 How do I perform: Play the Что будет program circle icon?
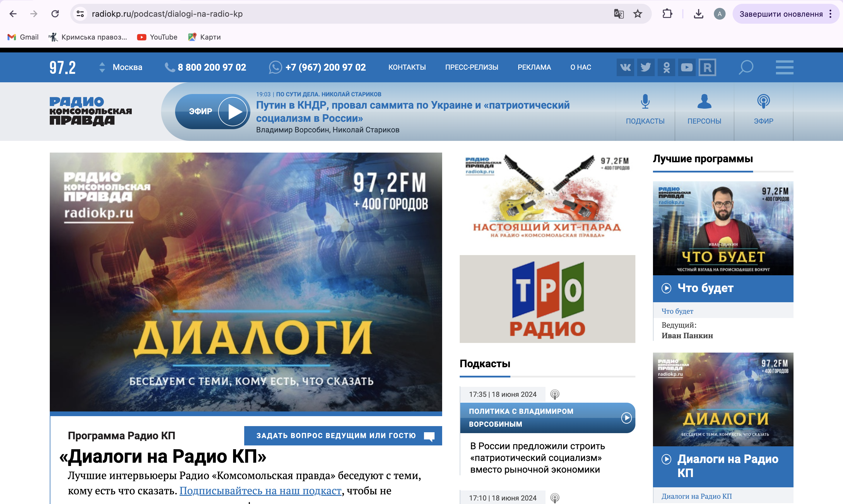(x=666, y=288)
